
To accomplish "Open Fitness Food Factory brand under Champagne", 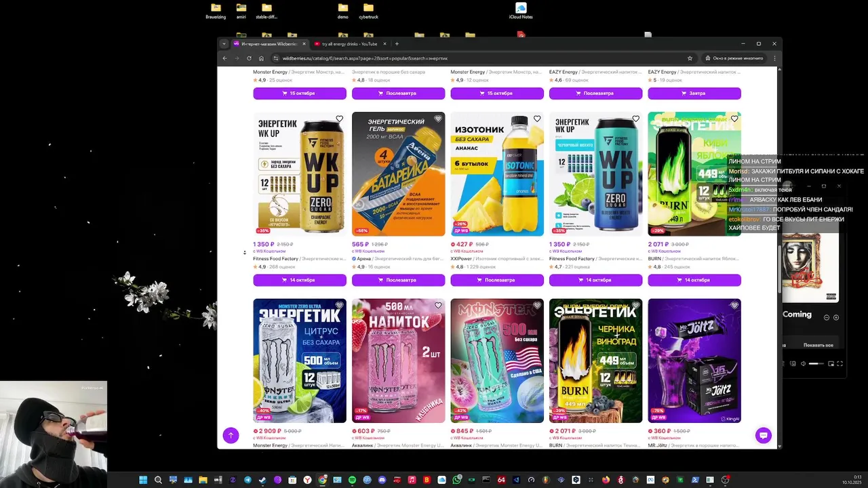I will click(276, 259).
